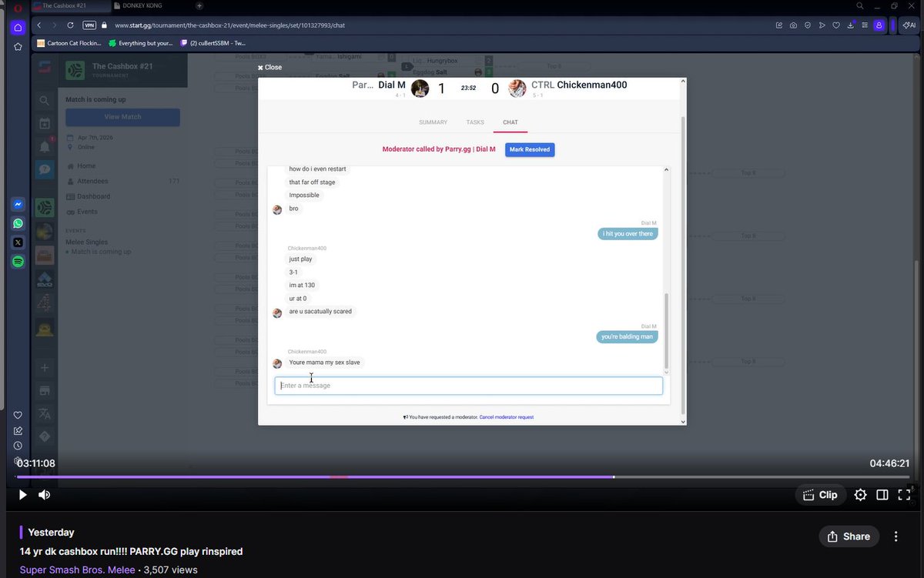The height and width of the screenshot is (578, 924).
Task: Open the start.gg calendar icon
Action: click(x=45, y=123)
